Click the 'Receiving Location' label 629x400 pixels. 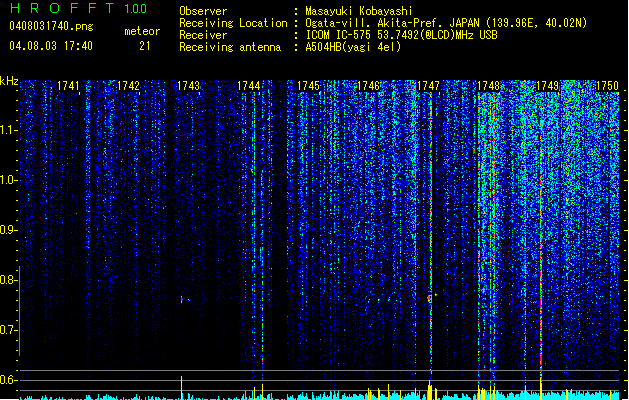[x=233, y=23]
